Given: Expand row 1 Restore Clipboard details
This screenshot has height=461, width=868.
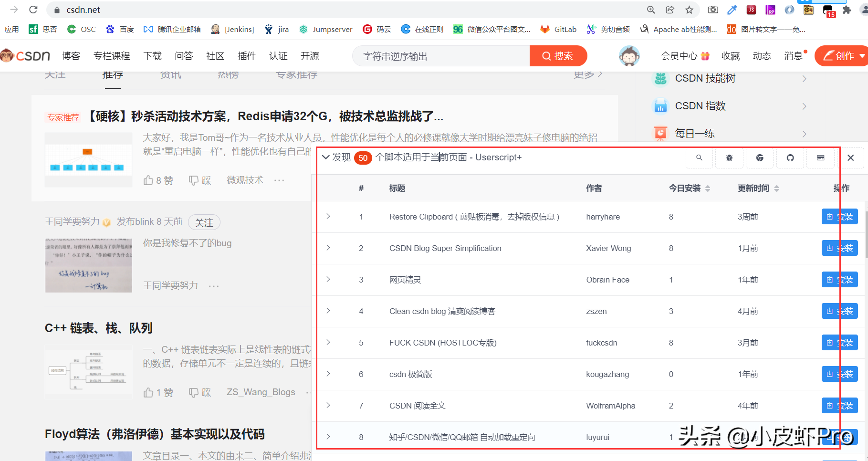Looking at the screenshot, I should click(x=328, y=216).
